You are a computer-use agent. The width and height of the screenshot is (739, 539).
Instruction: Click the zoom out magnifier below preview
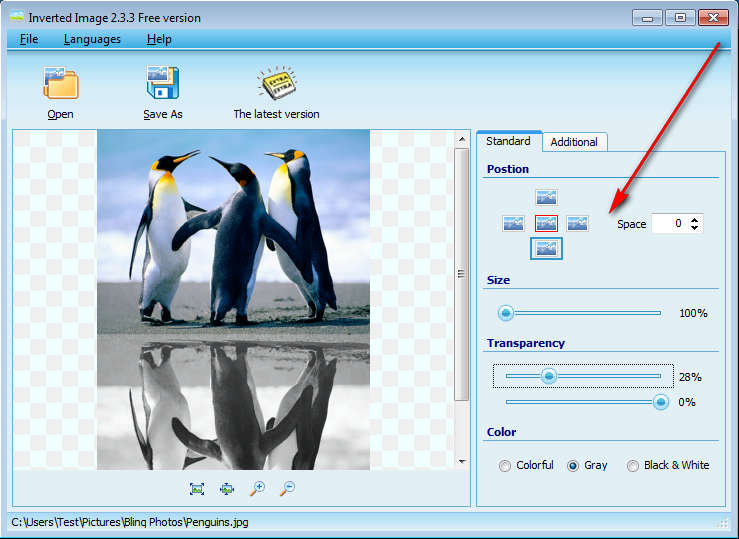pos(287,488)
